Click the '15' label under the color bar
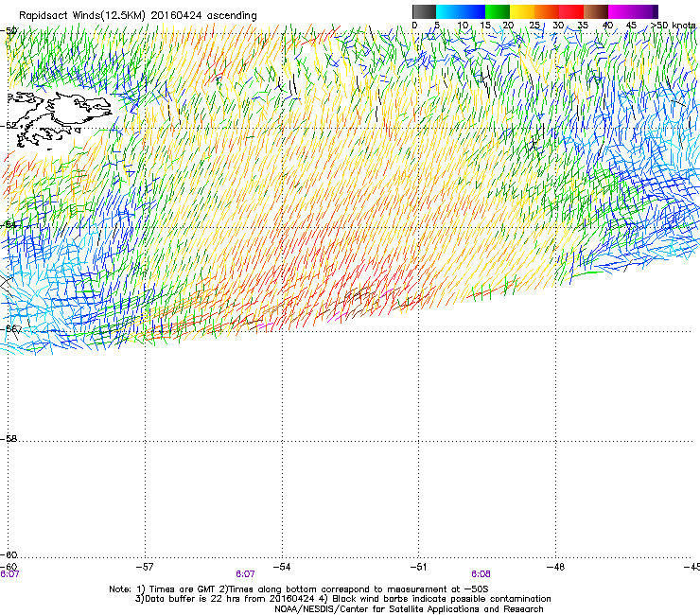The image size is (700, 615). point(485,26)
